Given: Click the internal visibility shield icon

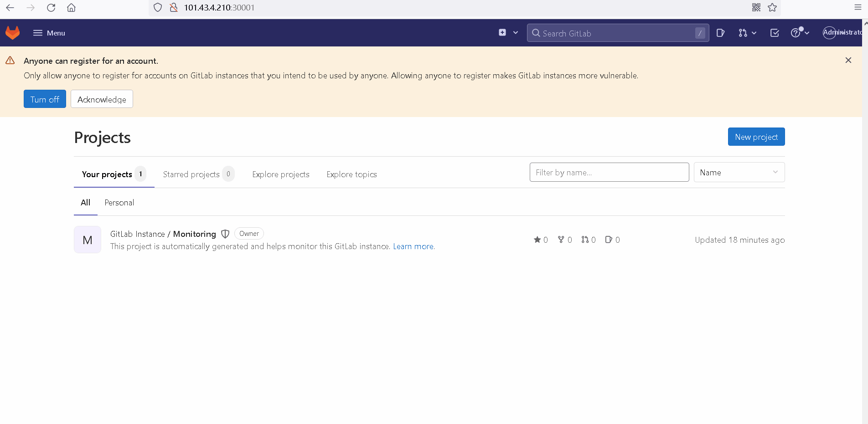Looking at the screenshot, I should tap(225, 234).
